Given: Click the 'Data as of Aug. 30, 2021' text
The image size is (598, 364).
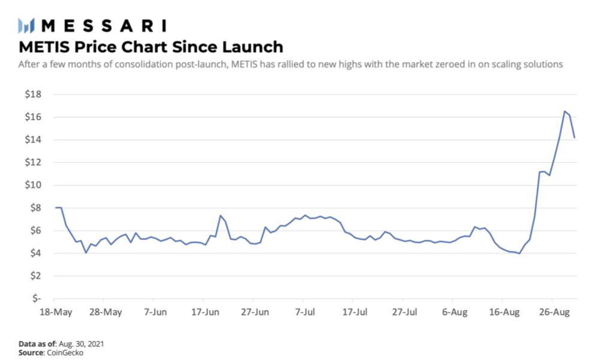Looking at the screenshot, I should (x=61, y=344).
